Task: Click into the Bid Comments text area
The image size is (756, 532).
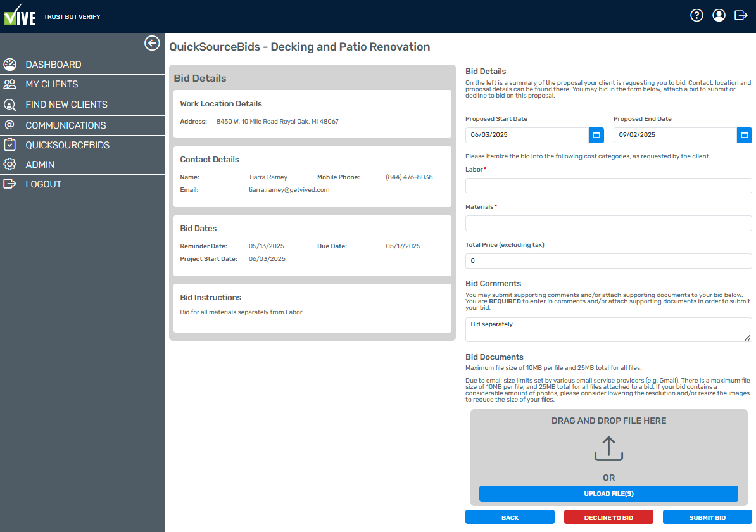Action: click(608, 329)
